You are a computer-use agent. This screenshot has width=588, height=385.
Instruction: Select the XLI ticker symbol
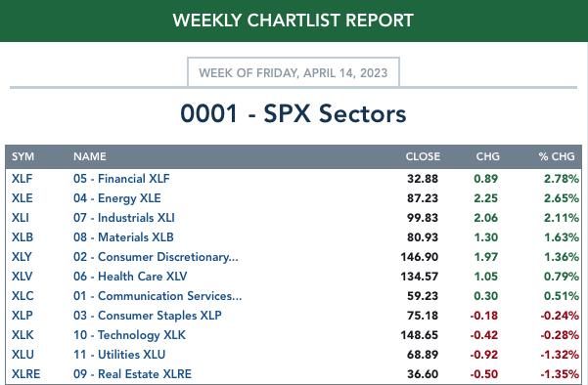[21, 218]
